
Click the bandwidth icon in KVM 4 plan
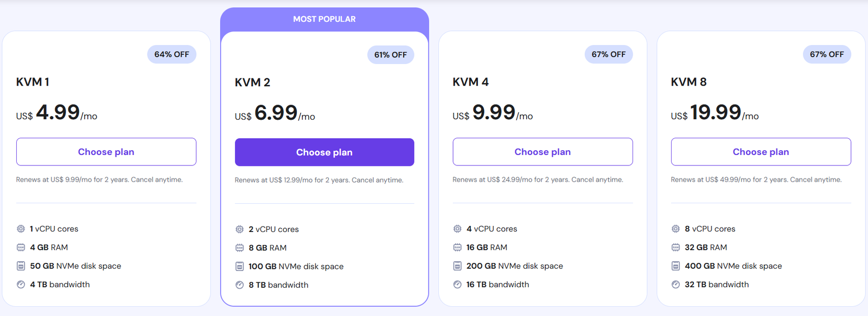(457, 284)
